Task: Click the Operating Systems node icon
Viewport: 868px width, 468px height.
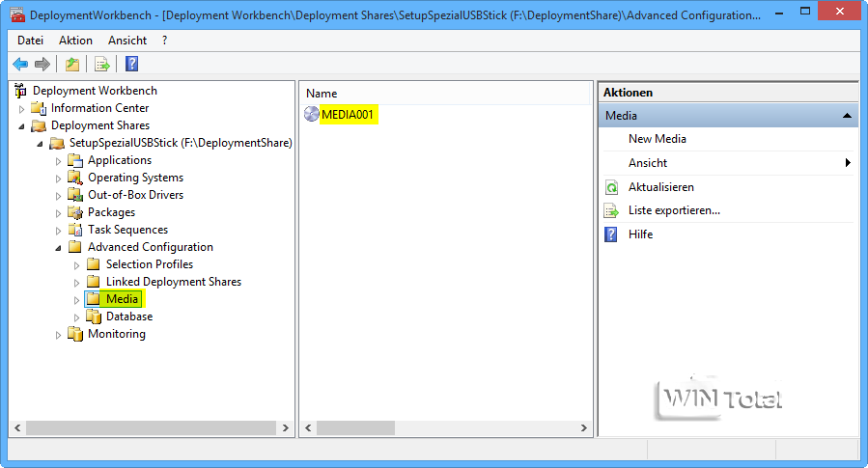Action: [x=74, y=178]
